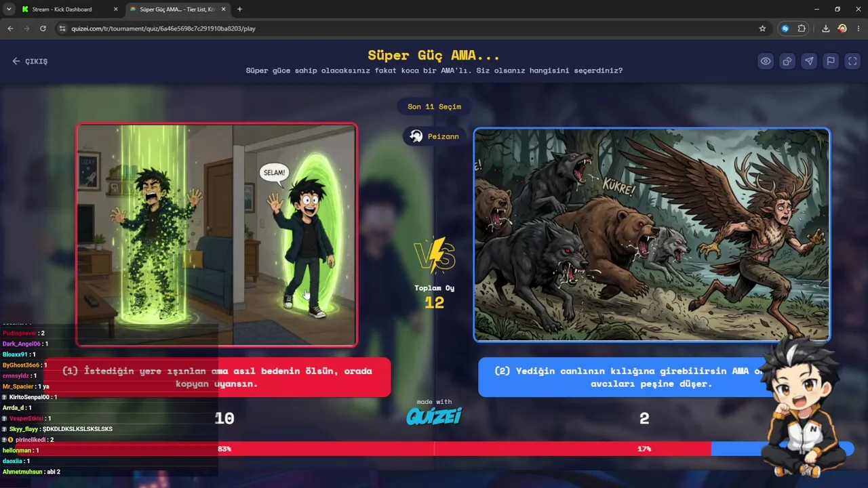
Task: Click the 'Toplam Oy' label
Action: (435, 288)
